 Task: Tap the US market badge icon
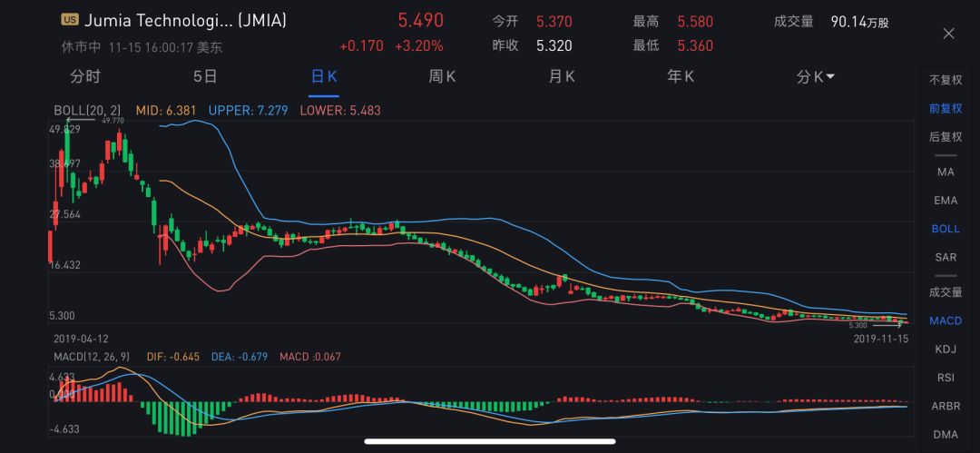(x=69, y=20)
